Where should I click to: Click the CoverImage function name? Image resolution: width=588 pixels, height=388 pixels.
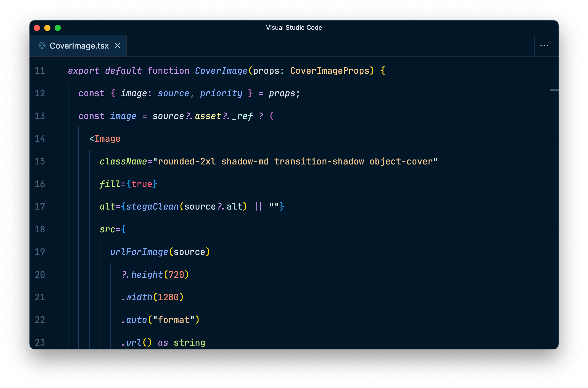coord(221,71)
